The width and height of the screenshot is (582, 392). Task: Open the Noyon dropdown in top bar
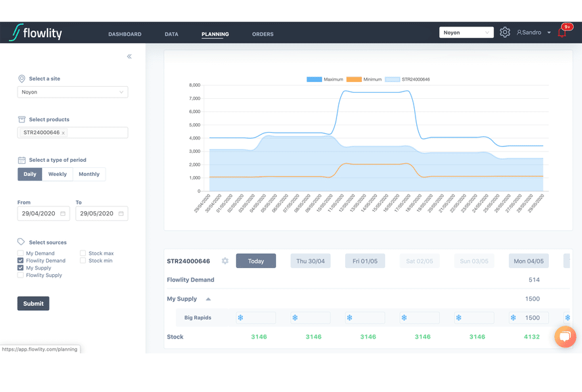pos(466,32)
